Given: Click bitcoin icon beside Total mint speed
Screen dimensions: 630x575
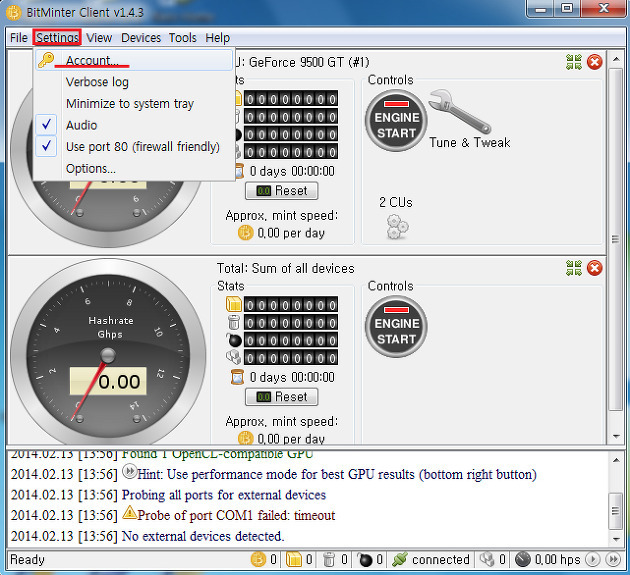Looking at the screenshot, I should [245, 438].
